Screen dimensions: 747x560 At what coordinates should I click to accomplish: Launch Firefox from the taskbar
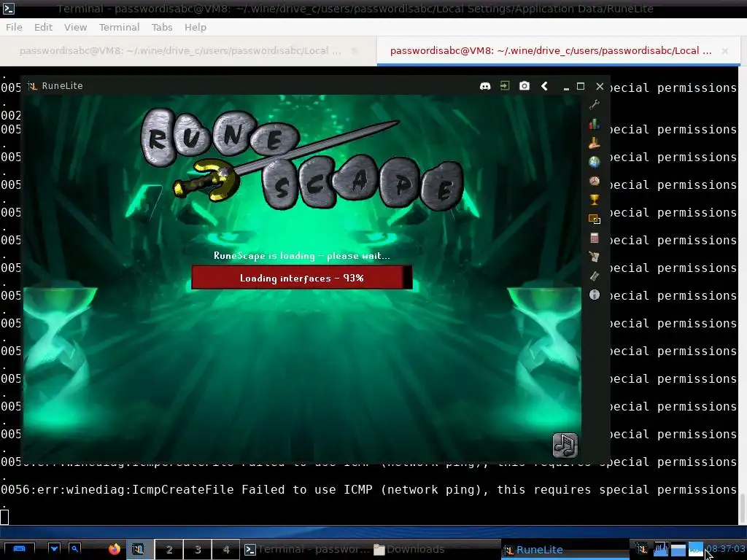115,549
